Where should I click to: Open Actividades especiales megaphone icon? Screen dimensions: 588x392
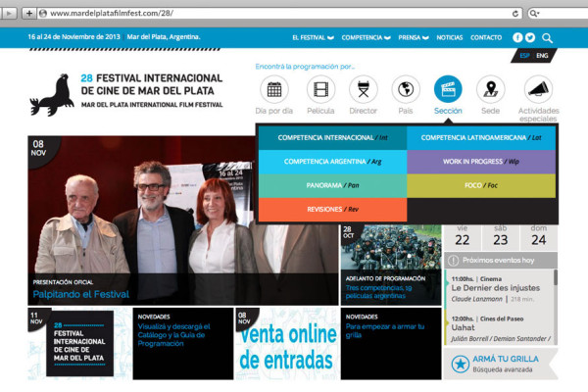coord(538,89)
